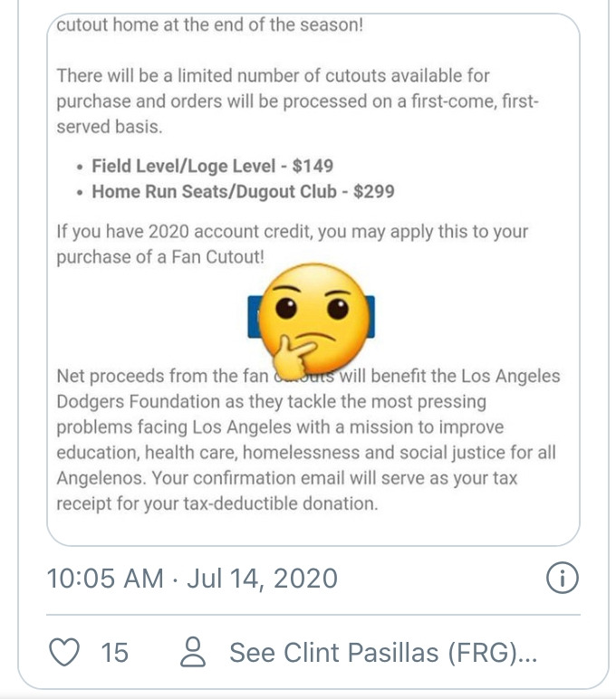Click the Home Run Seats/Dugout Club - $299 bullet
This screenshot has height=699, width=616.
point(243,192)
